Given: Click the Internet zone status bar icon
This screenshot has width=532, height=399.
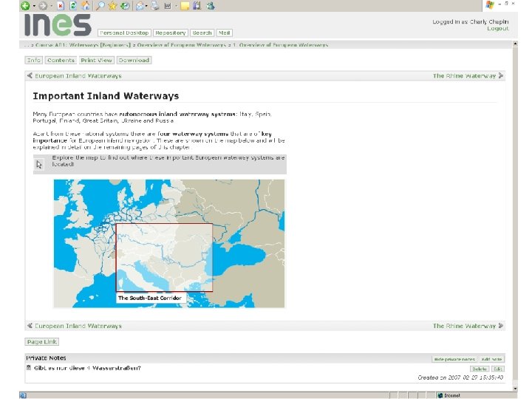Looking at the screenshot, I should click(440, 395).
